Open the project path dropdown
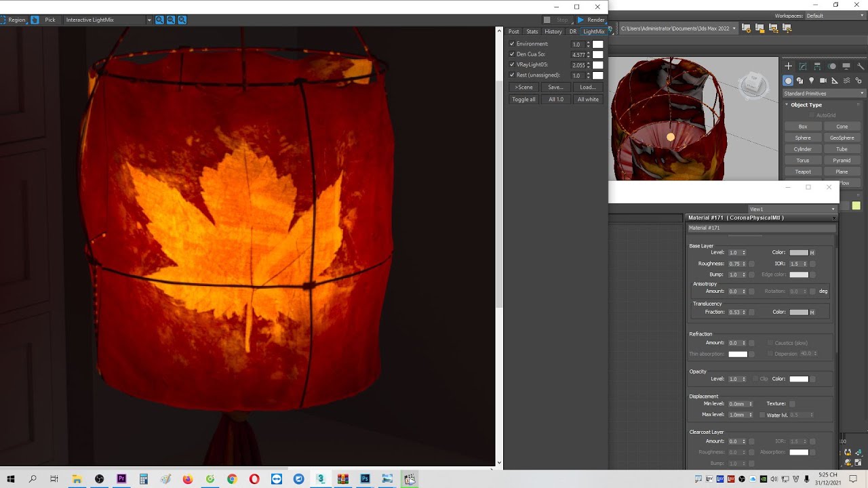Image resolution: width=868 pixels, height=488 pixels. [x=679, y=28]
